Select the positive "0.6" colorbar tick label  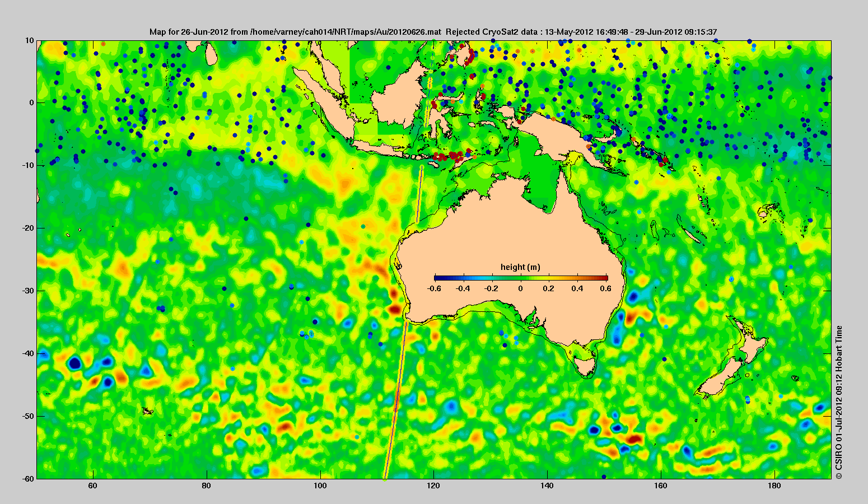click(x=607, y=288)
